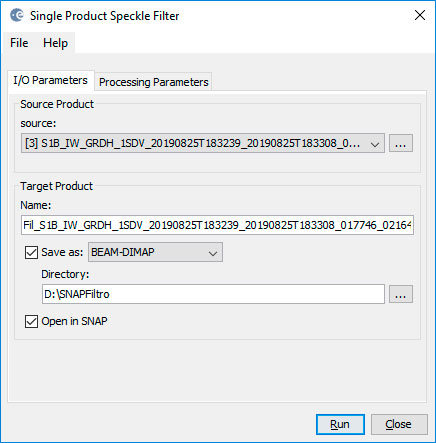Select the I/O Parameters tab
This screenshot has width=436, height=443.
(51, 80)
